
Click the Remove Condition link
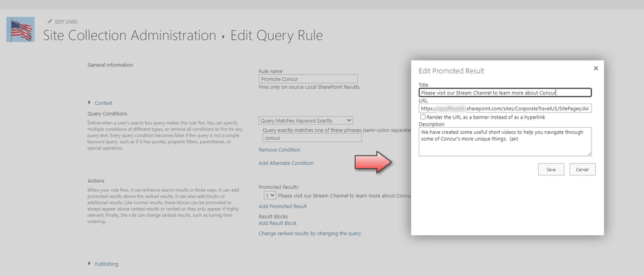[x=279, y=150]
